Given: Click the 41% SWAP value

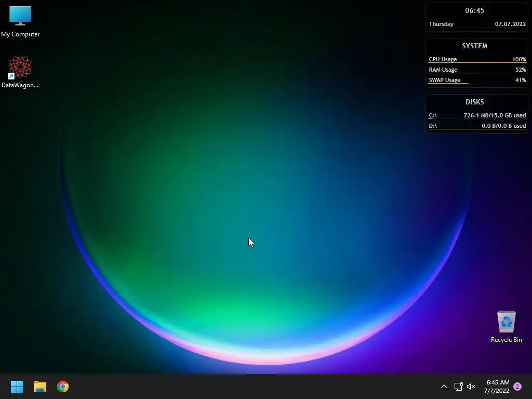Looking at the screenshot, I should (521, 80).
